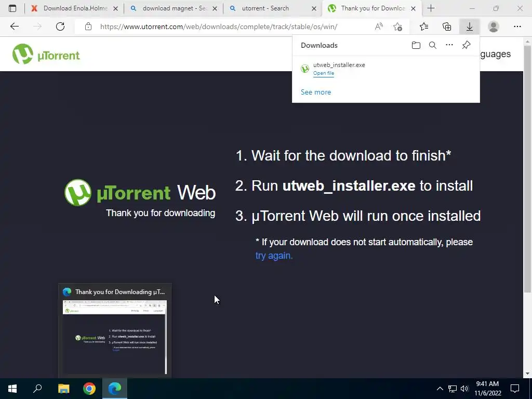This screenshot has height=399, width=532.
Task: Open File Explorer from the taskbar
Action: pos(63,389)
